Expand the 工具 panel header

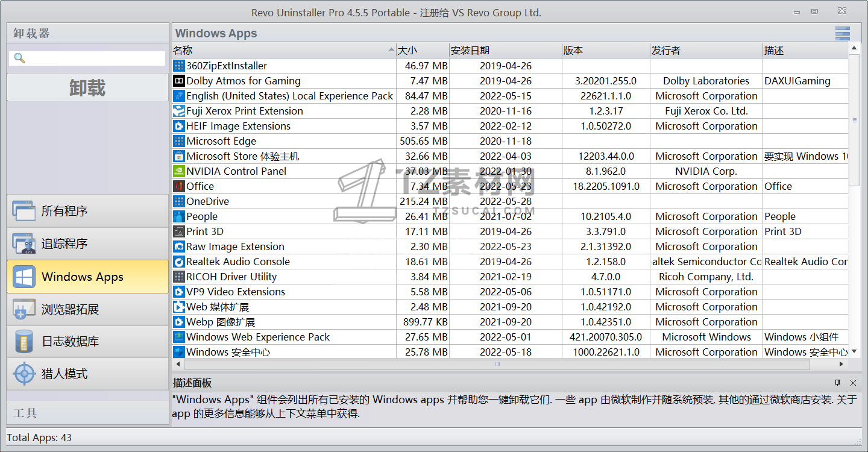coord(87,413)
